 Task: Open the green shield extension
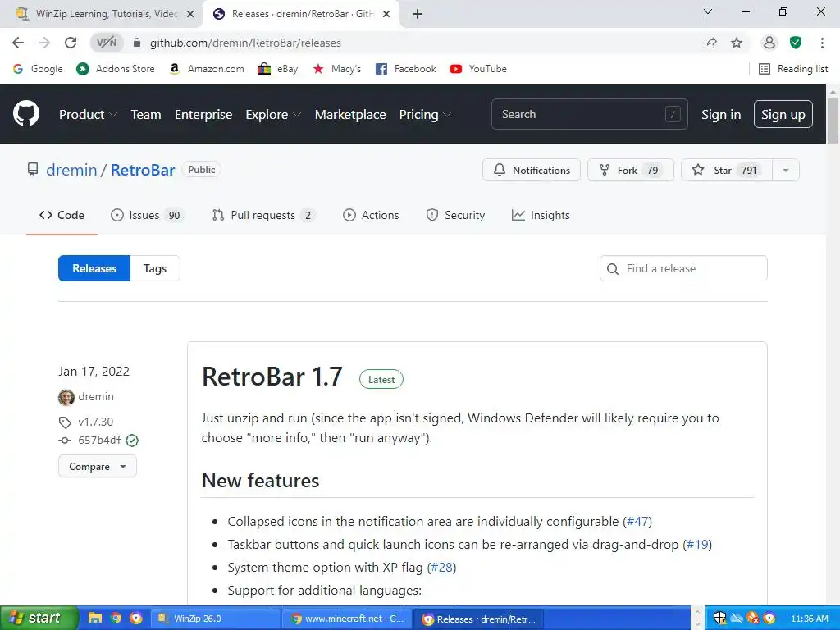[x=796, y=43]
